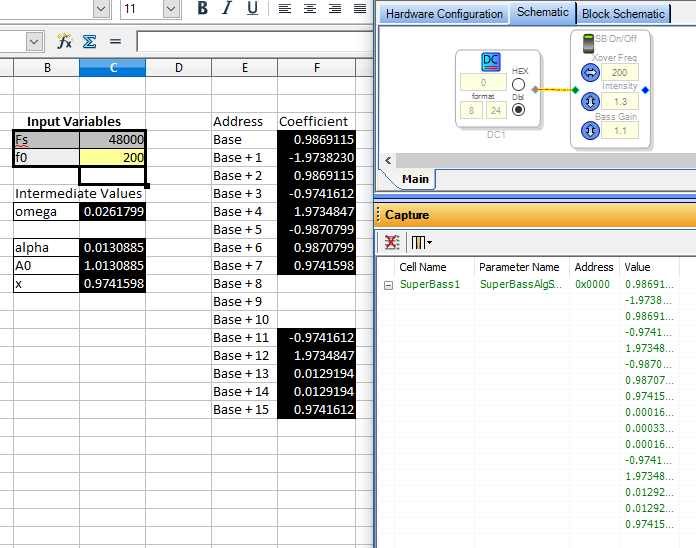This screenshot has height=548, width=696.
Task: Select the Base + 1 coefficient -1.9738230
Action: point(316,158)
